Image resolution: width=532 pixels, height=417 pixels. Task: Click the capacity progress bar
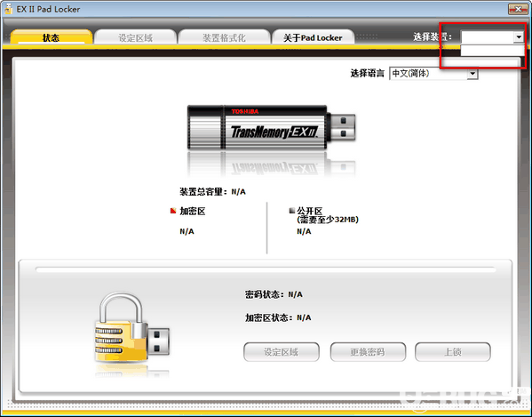(266, 269)
